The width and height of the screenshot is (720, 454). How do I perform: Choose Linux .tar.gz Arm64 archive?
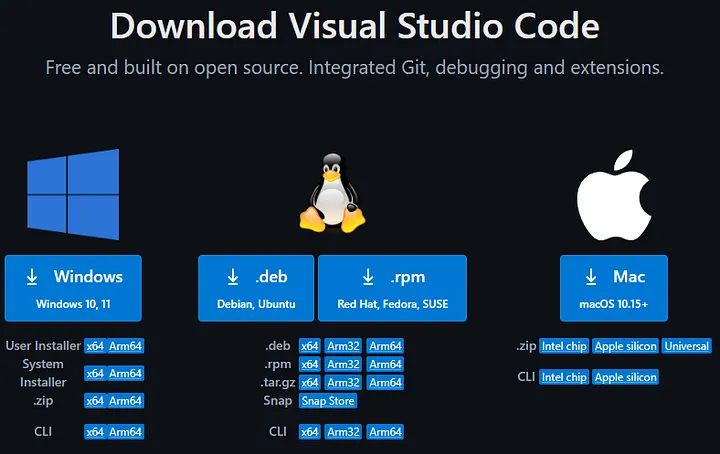385,383
